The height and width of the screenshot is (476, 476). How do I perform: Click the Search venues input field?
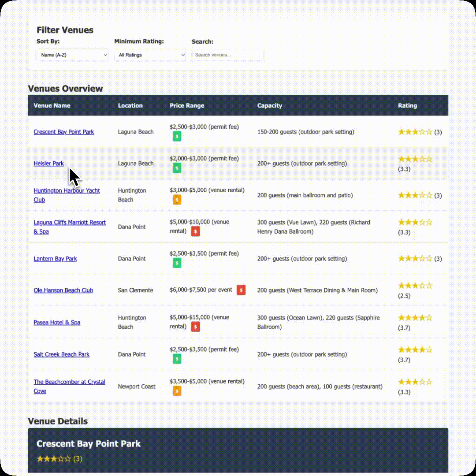(227, 55)
